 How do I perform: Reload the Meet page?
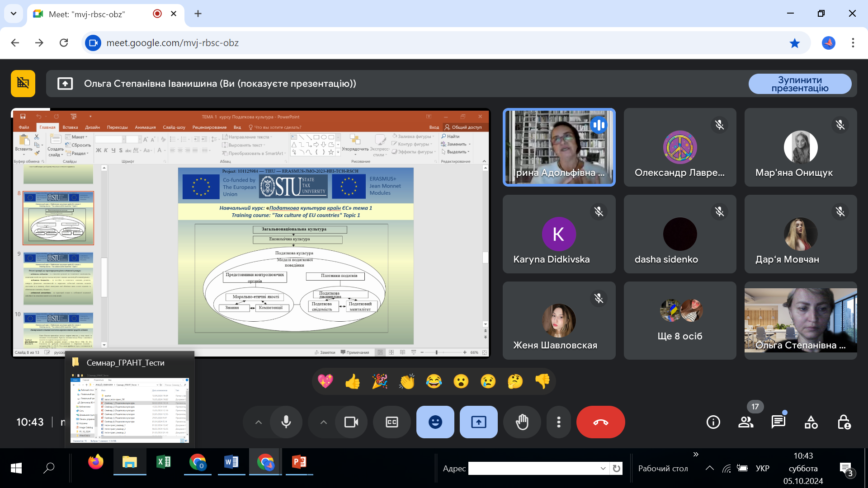64,43
